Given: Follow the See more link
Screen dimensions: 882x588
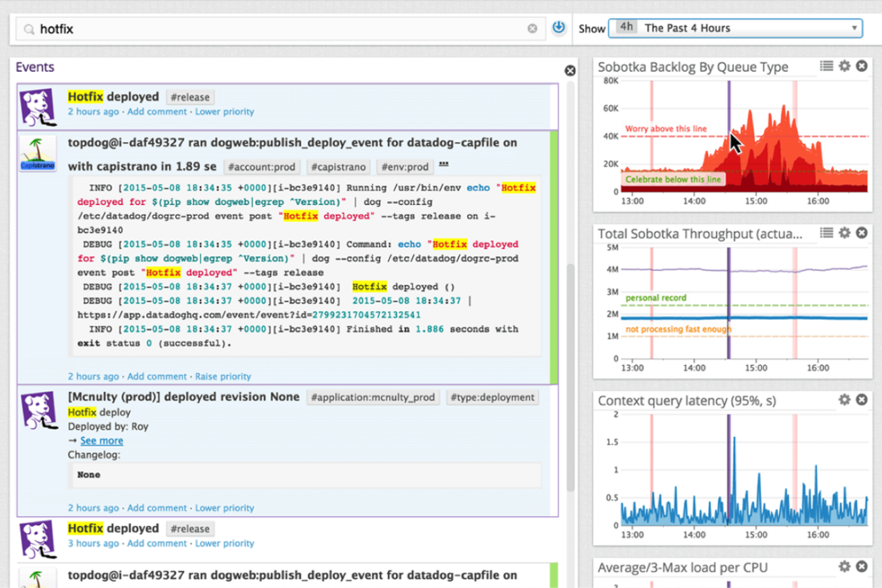Looking at the screenshot, I should coord(101,441).
